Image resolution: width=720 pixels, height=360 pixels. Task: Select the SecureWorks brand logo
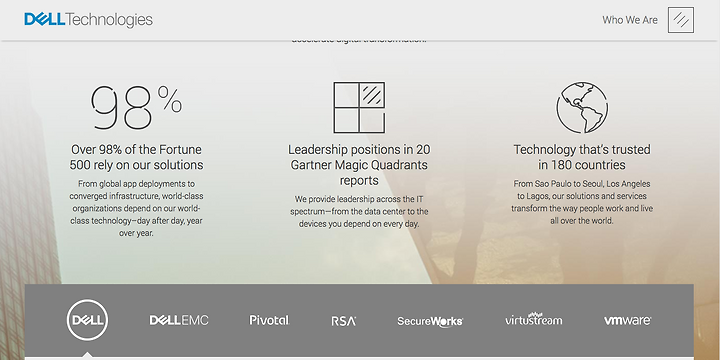430,321
